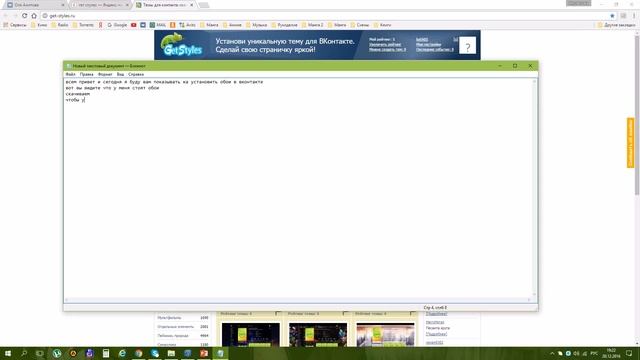The width and height of the screenshot is (640, 360).
Task: Open the Рукоделие bookmark folder
Action: 284,25
